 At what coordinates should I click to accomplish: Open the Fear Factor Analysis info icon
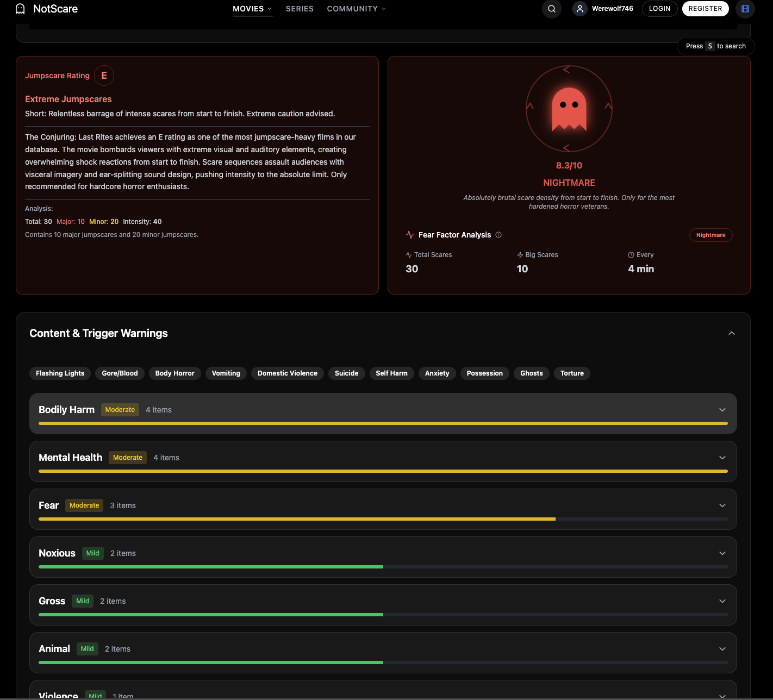click(x=498, y=235)
